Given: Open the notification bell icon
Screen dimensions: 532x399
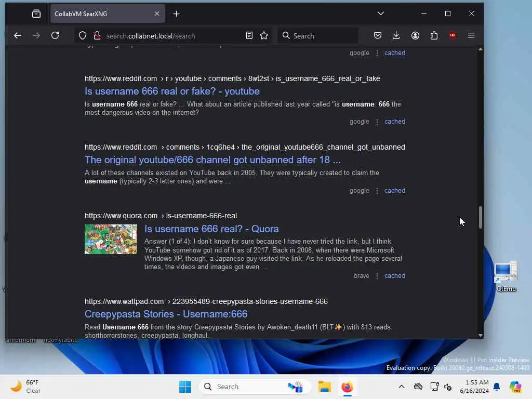Looking at the screenshot, I should coord(497,387).
